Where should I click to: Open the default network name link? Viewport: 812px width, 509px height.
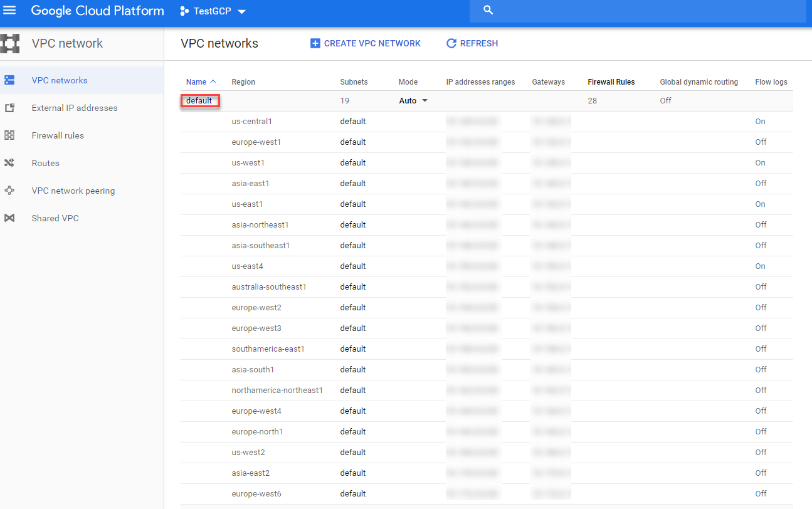tap(199, 100)
